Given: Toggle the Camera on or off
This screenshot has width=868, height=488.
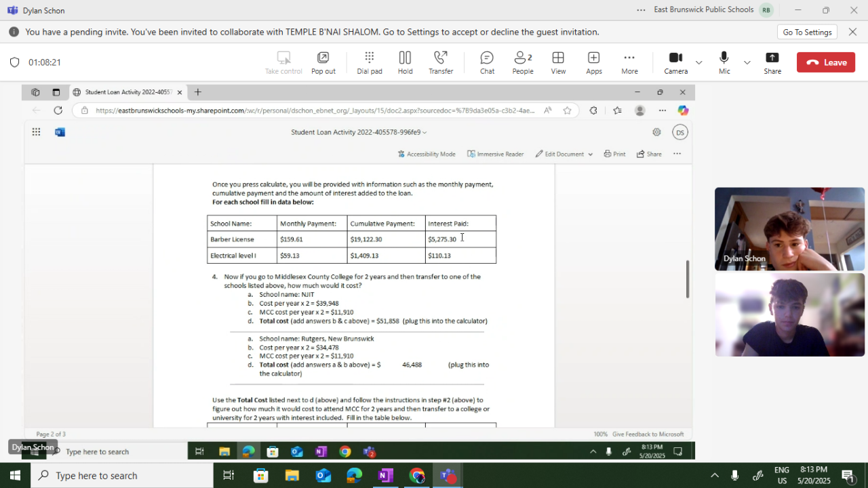Looking at the screenshot, I should point(675,62).
